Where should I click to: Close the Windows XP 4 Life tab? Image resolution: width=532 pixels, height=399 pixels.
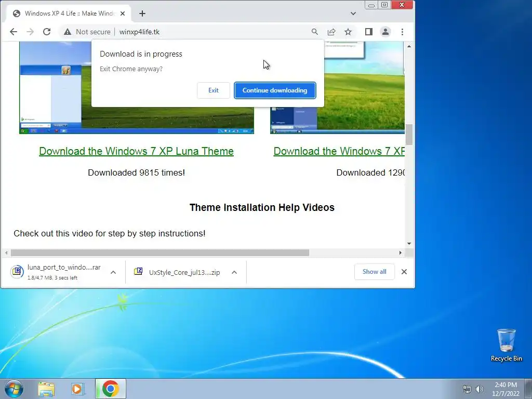(x=123, y=14)
